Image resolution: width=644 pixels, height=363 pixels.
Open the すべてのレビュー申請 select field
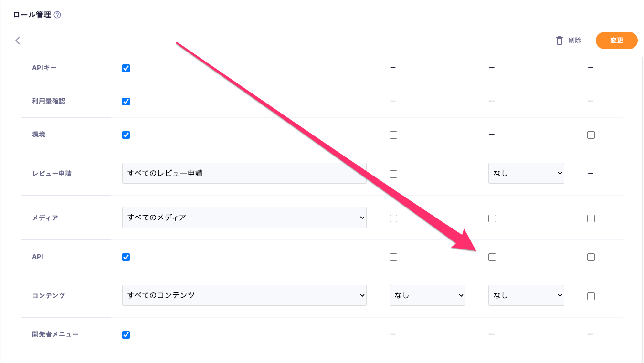(244, 173)
